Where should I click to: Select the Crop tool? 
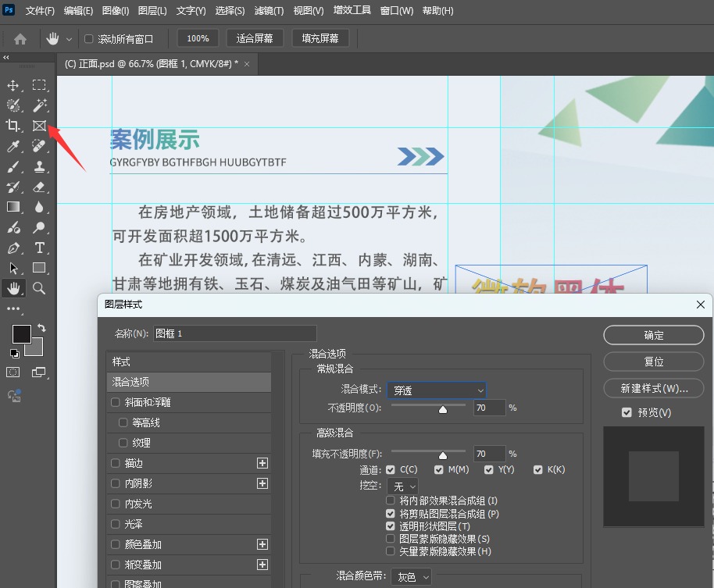coord(13,126)
